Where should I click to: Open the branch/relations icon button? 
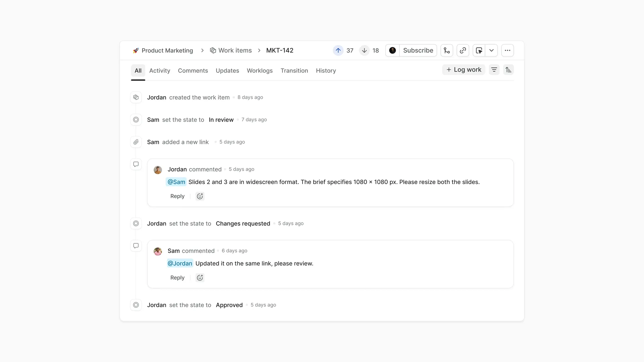(447, 50)
